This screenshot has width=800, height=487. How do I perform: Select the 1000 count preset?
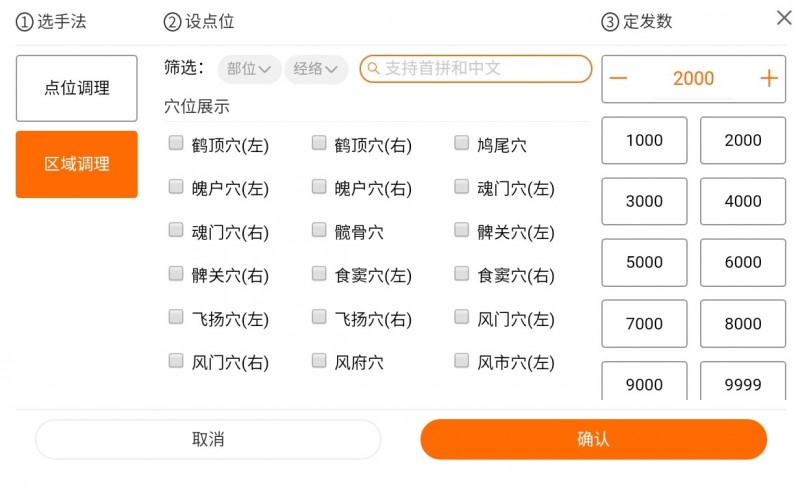(x=644, y=140)
